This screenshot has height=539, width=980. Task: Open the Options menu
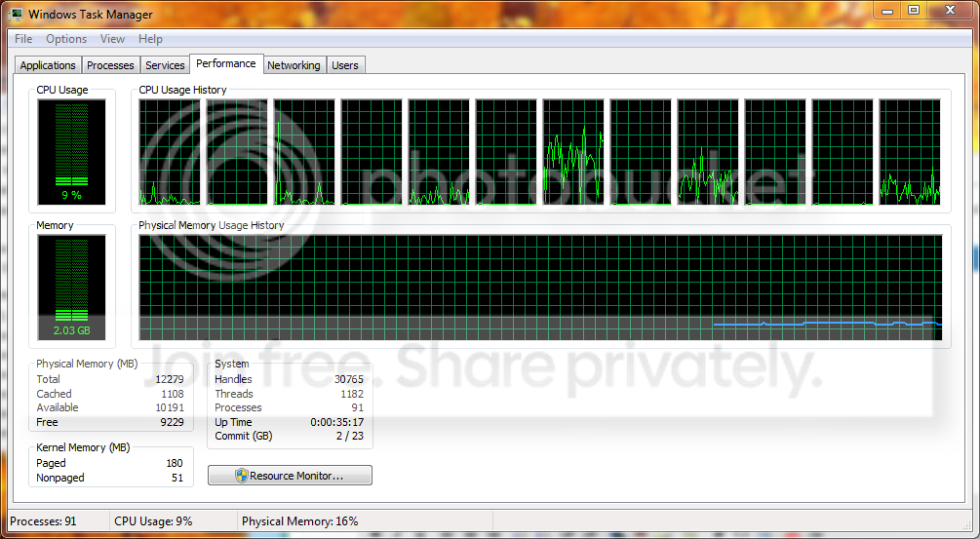pos(66,39)
